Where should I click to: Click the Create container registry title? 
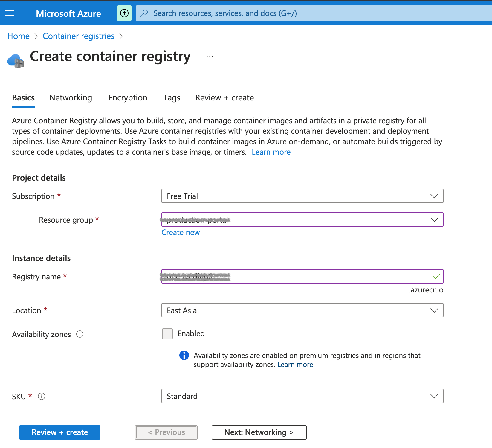point(110,57)
